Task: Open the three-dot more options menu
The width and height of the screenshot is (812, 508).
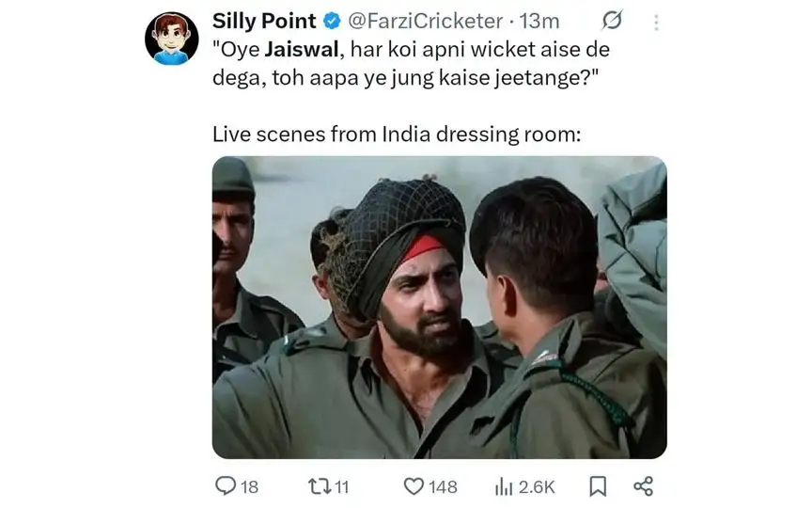Action: pyautogui.click(x=656, y=23)
